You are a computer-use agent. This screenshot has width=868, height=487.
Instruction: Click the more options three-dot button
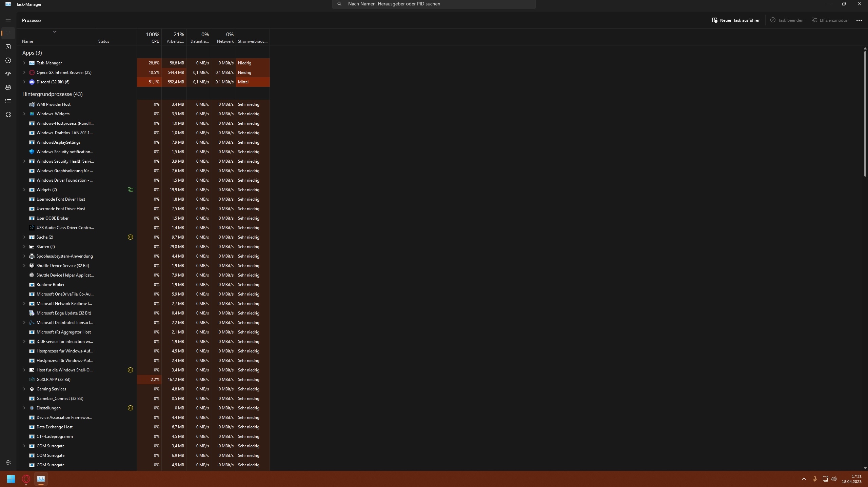coord(859,20)
